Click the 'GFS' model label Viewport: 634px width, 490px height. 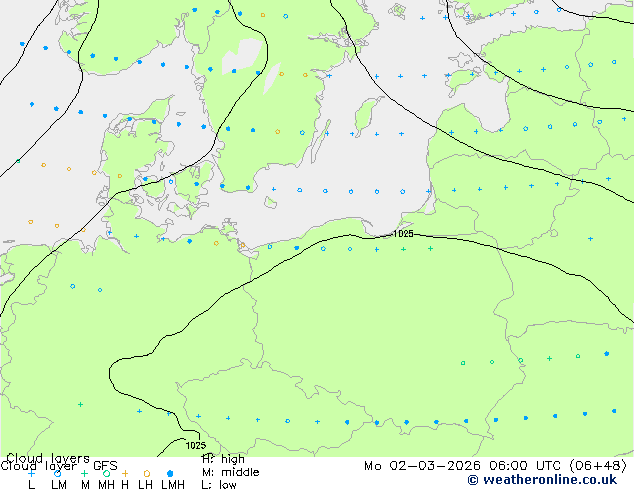point(105,466)
